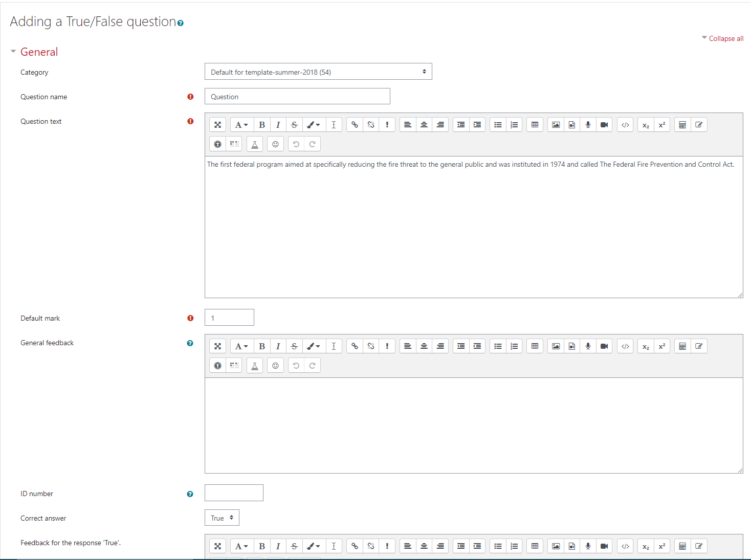This screenshot has height=560, width=751.
Task: Apply superscript in Question text editor
Action: (x=662, y=125)
